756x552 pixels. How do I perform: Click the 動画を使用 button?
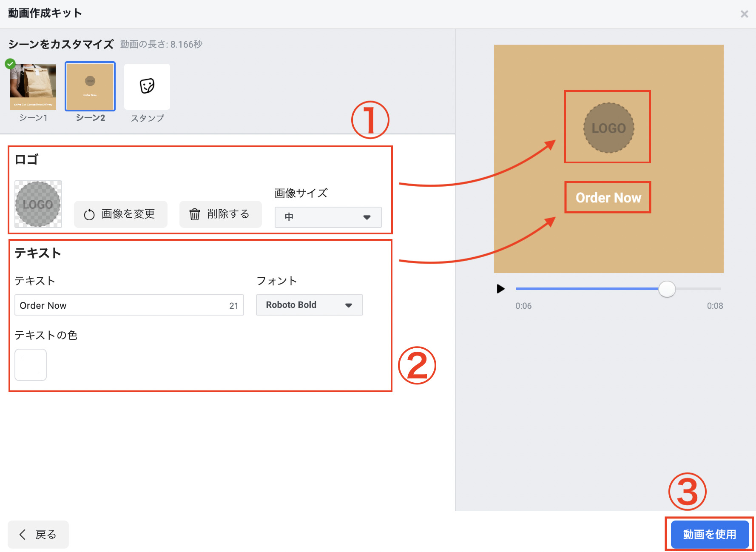[x=709, y=534]
